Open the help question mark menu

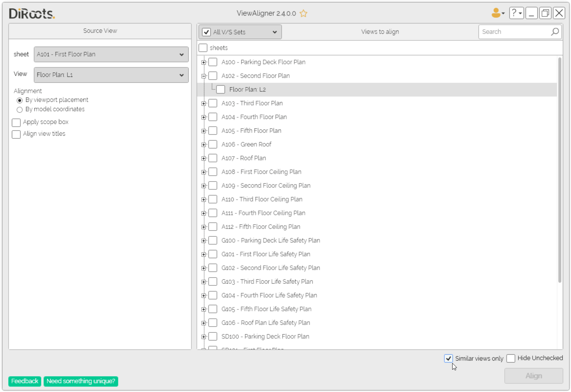click(x=516, y=13)
